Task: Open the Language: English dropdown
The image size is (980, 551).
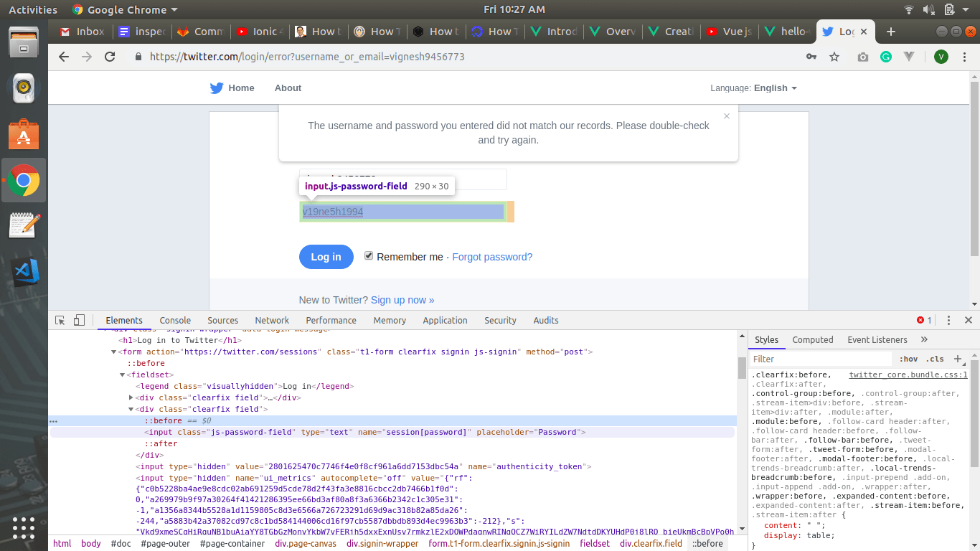Action: pyautogui.click(x=753, y=88)
